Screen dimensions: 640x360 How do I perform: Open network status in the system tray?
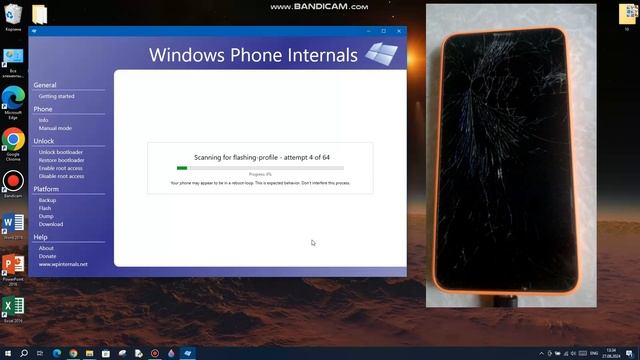click(x=566, y=353)
